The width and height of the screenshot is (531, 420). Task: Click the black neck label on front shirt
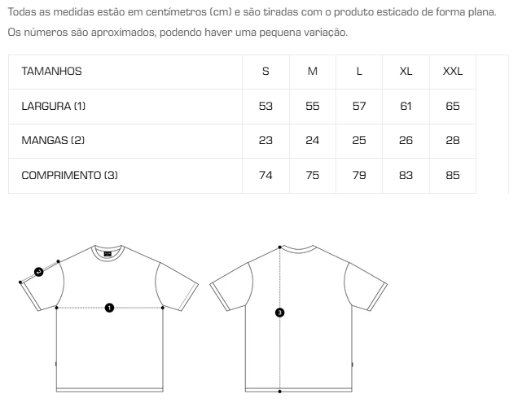(x=108, y=254)
